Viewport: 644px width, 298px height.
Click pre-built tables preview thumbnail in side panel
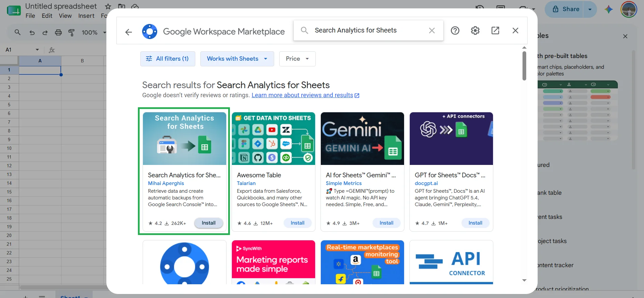coord(577,111)
